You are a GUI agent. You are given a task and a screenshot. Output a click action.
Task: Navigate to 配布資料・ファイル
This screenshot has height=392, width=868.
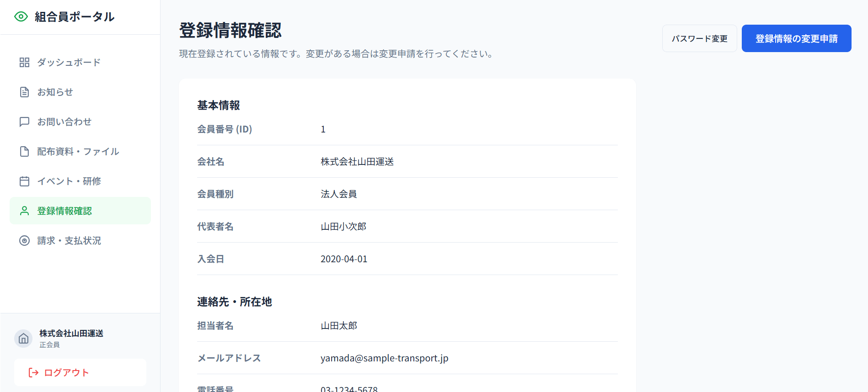click(x=78, y=152)
